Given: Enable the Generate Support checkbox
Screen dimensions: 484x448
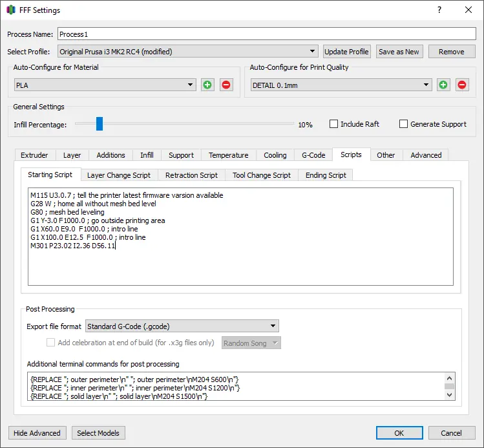Looking at the screenshot, I should click(x=403, y=124).
